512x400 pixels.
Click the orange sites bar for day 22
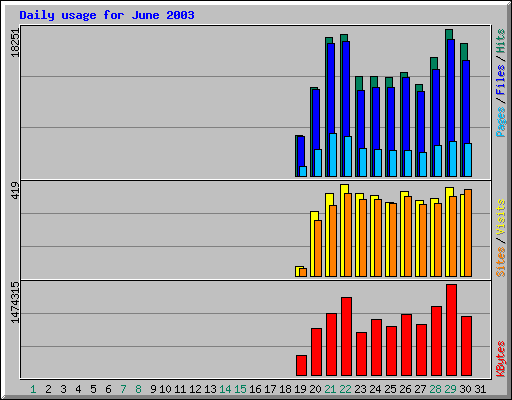click(348, 235)
